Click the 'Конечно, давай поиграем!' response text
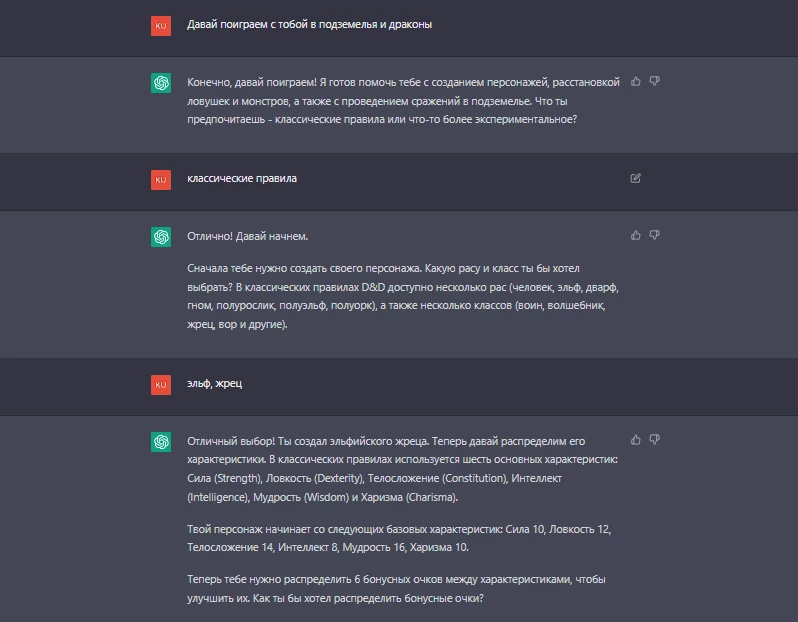The height and width of the screenshot is (622, 798). click(x=403, y=101)
